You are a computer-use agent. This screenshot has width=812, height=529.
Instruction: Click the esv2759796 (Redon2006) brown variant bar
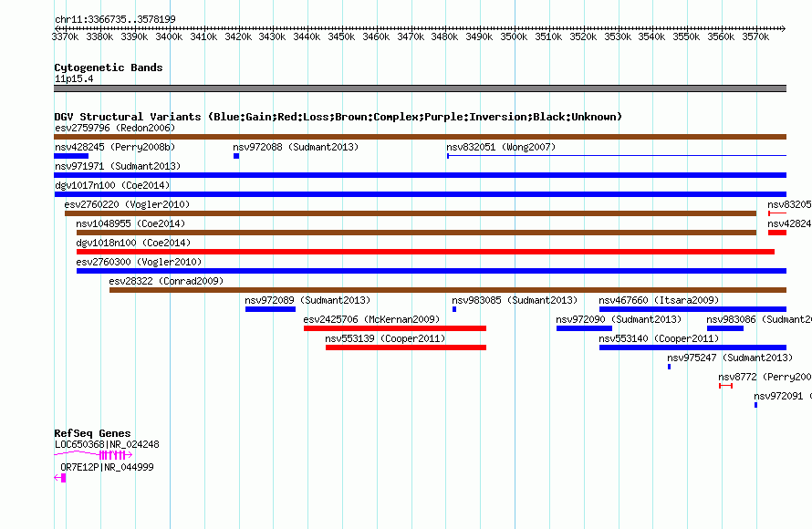[x=420, y=137]
